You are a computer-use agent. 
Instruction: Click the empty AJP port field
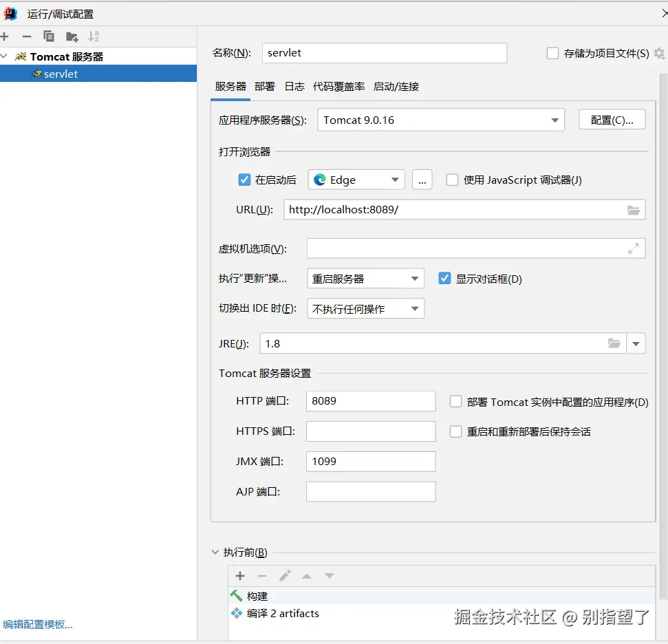[371, 492]
